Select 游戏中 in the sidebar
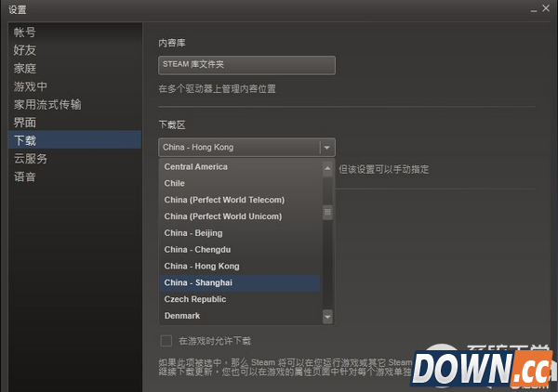 coord(74,86)
